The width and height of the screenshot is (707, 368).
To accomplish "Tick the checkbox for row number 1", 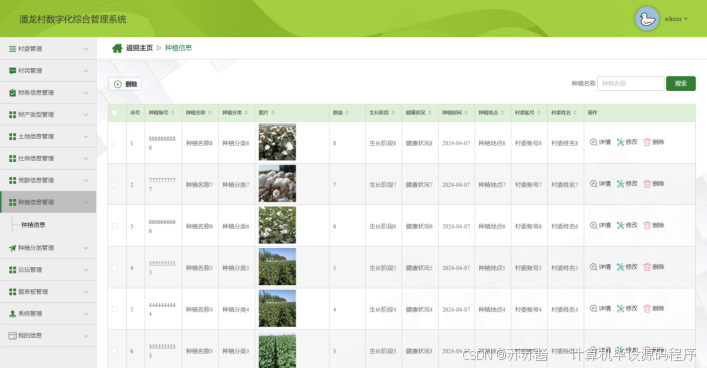I will click(115, 143).
